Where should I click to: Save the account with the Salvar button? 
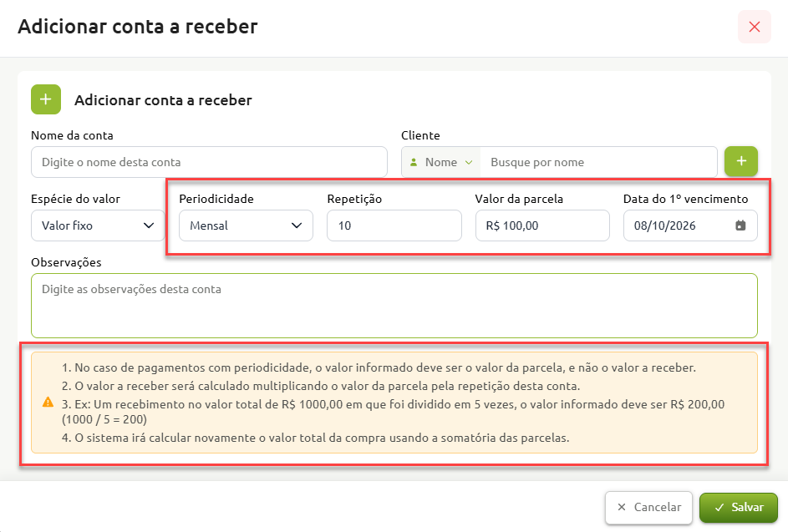738,508
